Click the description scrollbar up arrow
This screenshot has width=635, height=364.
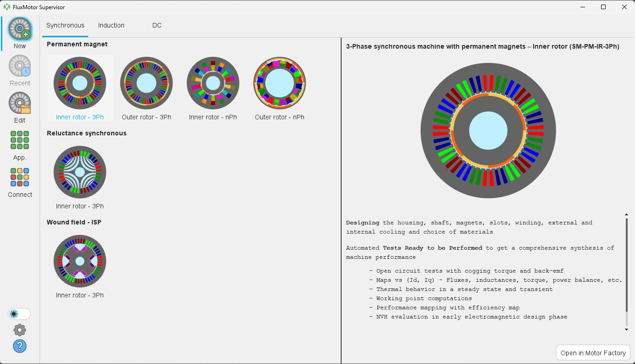pyautogui.click(x=626, y=214)
